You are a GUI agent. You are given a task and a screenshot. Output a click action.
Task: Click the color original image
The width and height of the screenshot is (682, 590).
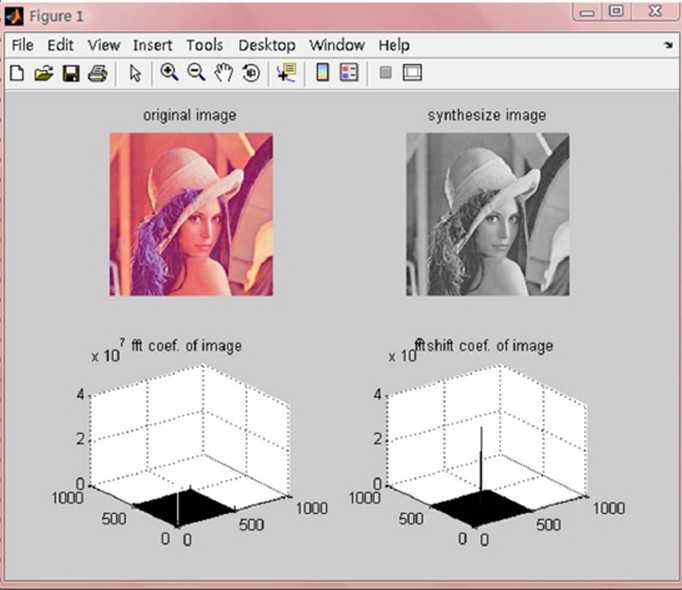click(x=191, y=215)
